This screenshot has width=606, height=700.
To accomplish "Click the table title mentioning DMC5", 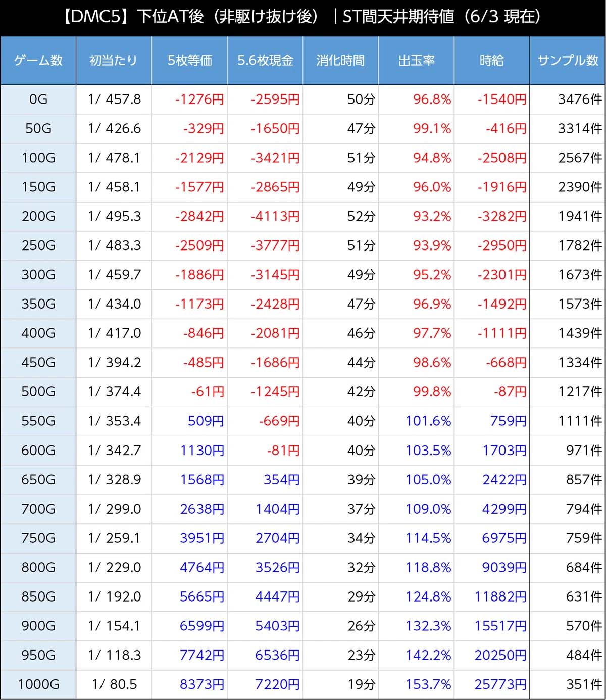I will coord(303,17).
